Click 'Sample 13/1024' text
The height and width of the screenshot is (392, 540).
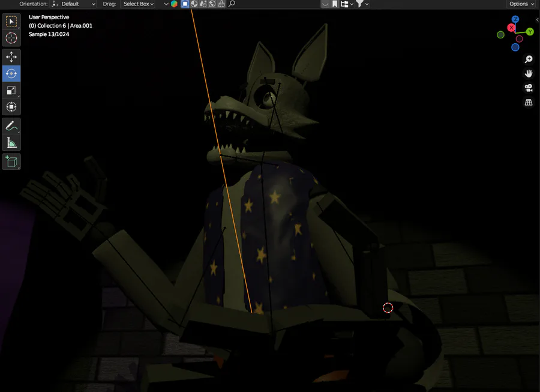click(49, 34)
